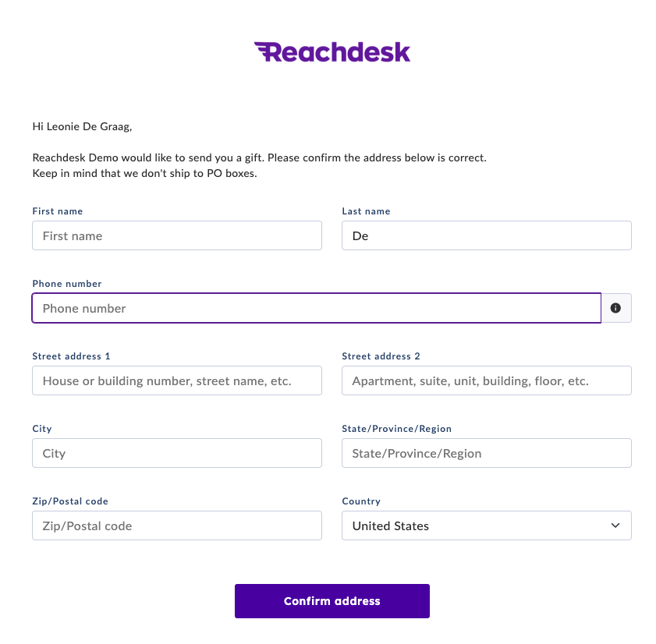The image size is (656, 644).
Task: Click the First name label
Action: click(x=58, y=211)
